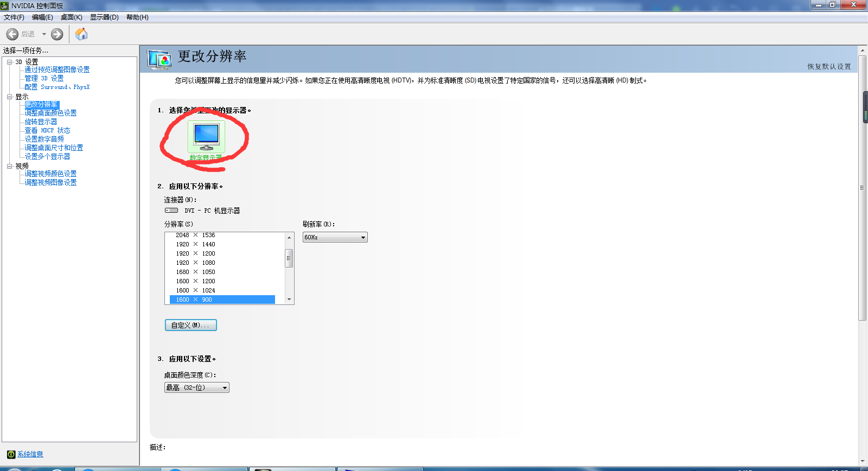Viewport: 868px width, 471px height.
Task: Click the NVIDIA title bar icon
Action: point(5,5)
